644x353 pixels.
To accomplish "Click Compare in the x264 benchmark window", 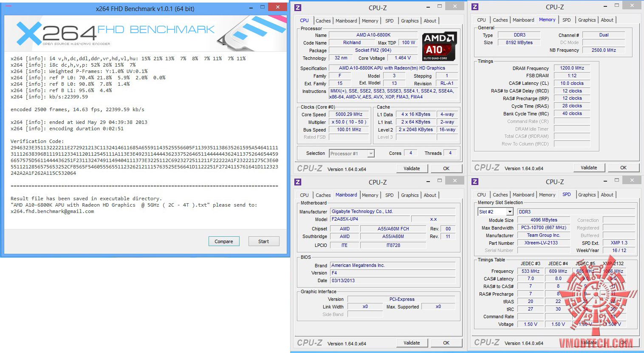I will click(x=224, y=241).
